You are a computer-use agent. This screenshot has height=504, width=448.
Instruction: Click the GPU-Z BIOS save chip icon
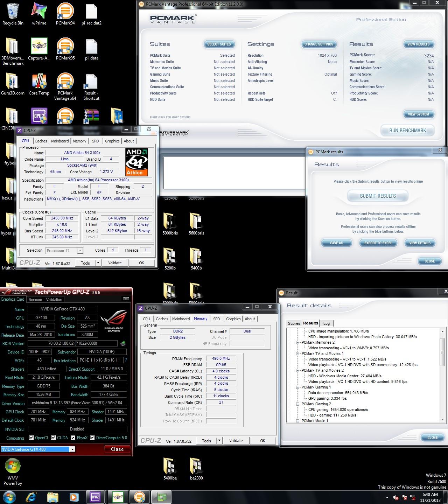coord(123,344)
